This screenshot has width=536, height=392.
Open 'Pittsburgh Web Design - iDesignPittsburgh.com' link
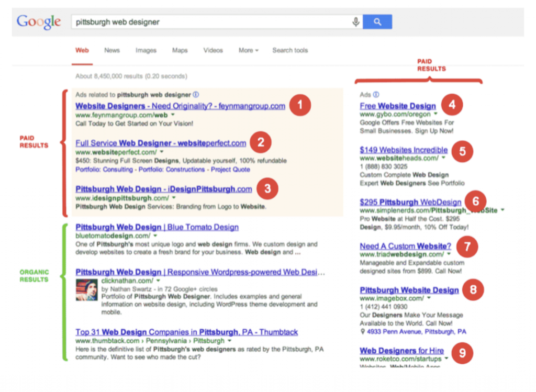tap(164, 189)
